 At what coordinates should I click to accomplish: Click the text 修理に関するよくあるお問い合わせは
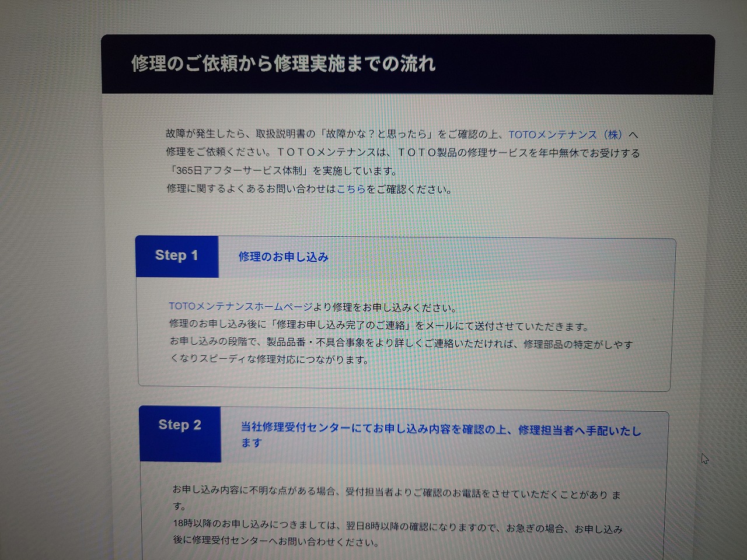point(252,189)
